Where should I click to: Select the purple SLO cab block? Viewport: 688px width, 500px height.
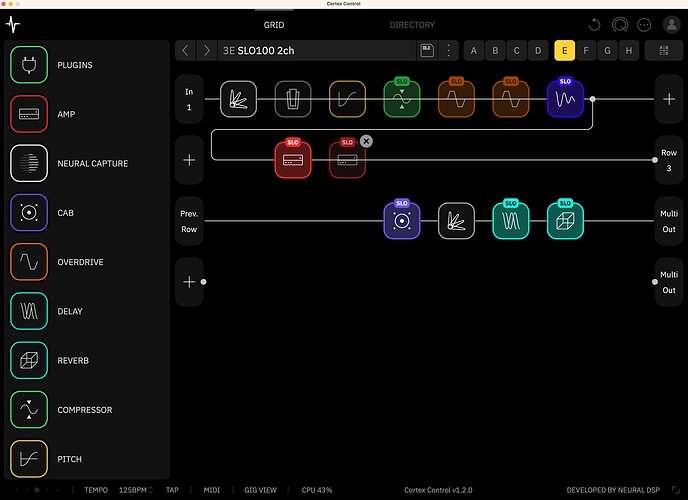tap(402, 221)
